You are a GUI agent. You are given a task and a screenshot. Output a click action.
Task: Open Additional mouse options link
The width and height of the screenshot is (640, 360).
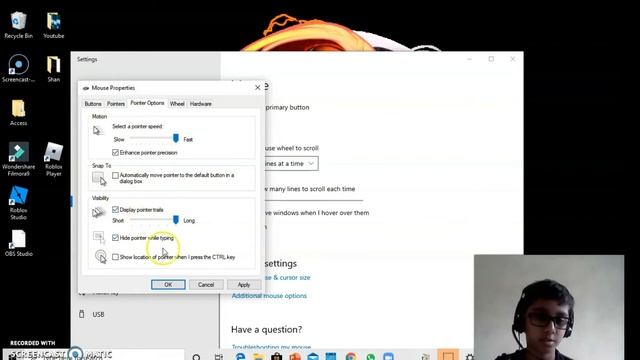point(269,296)
